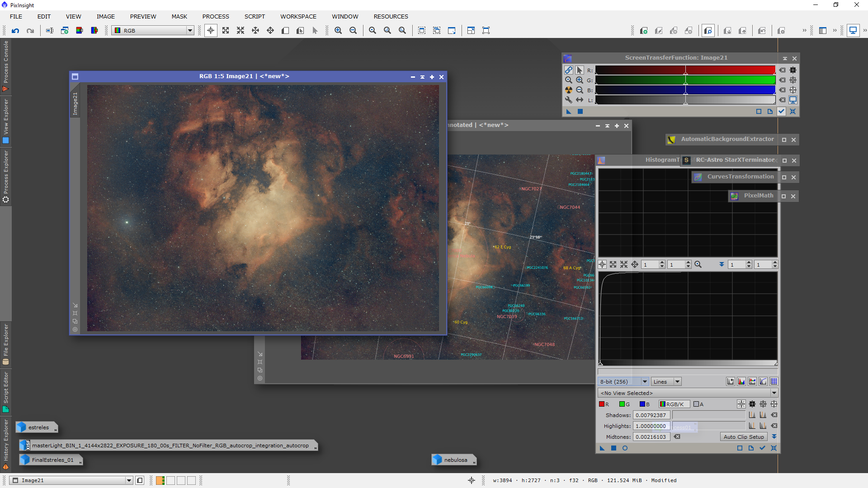Select the RGB/K channel button

[674, 404]
